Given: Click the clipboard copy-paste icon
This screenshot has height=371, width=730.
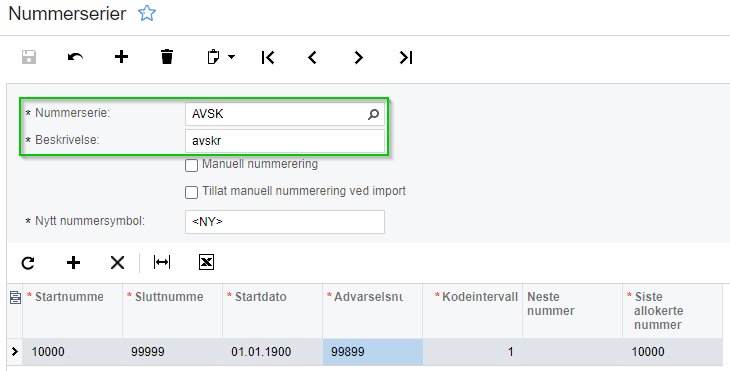Looking at the screenshot, I should (x=213, y=57).
